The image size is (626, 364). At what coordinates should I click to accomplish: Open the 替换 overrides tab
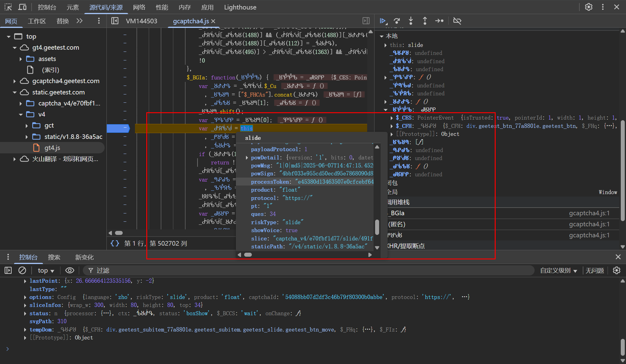[x=63, y=21]
